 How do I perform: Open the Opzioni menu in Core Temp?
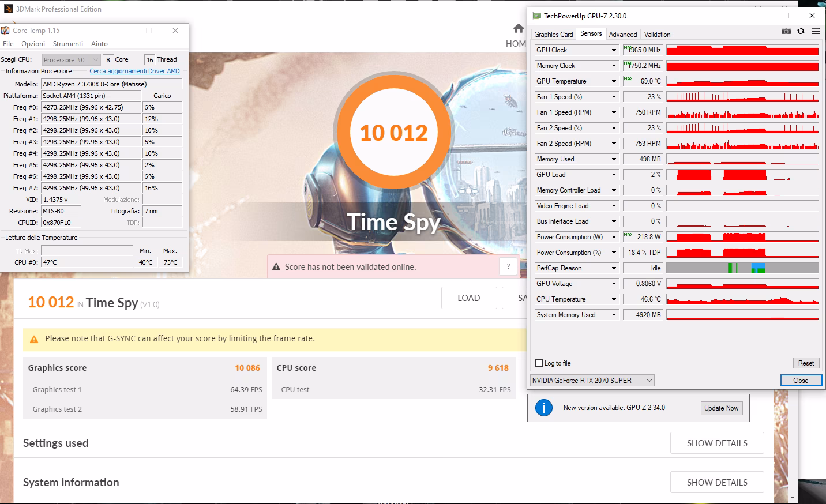33,44
